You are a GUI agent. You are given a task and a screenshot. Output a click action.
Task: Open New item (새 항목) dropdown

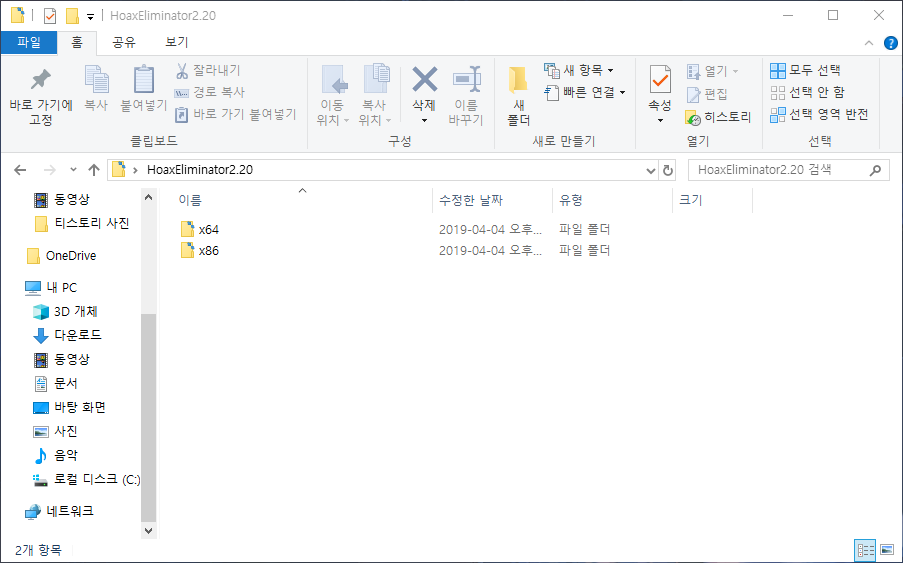coord(579,70)
